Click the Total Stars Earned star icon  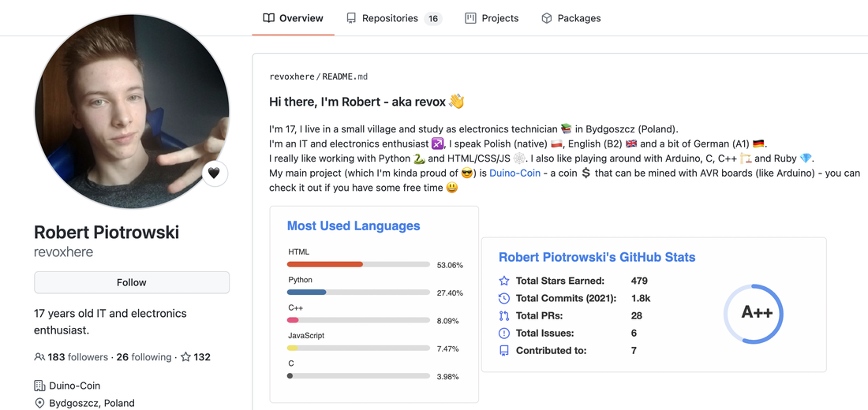coord(503,281)
